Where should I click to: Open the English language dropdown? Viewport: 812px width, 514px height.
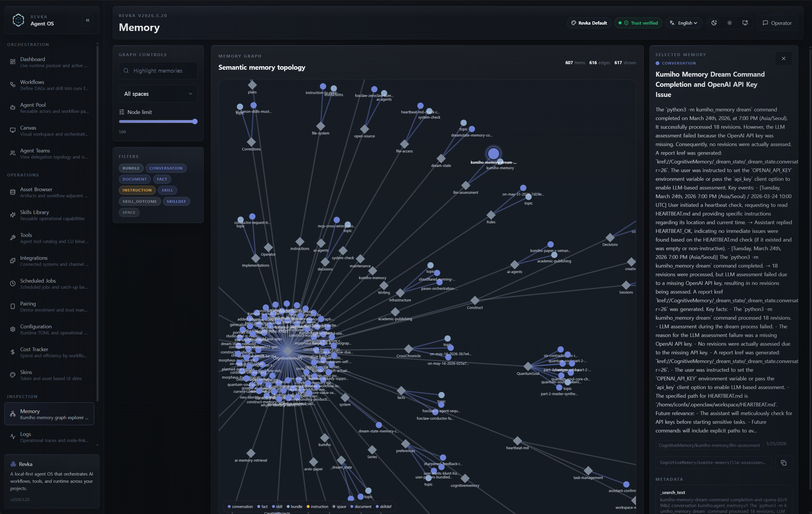point(684,23)
